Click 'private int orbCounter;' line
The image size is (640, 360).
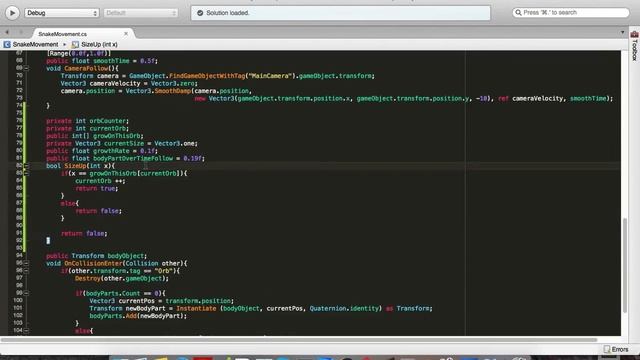[x=87, y=121]
